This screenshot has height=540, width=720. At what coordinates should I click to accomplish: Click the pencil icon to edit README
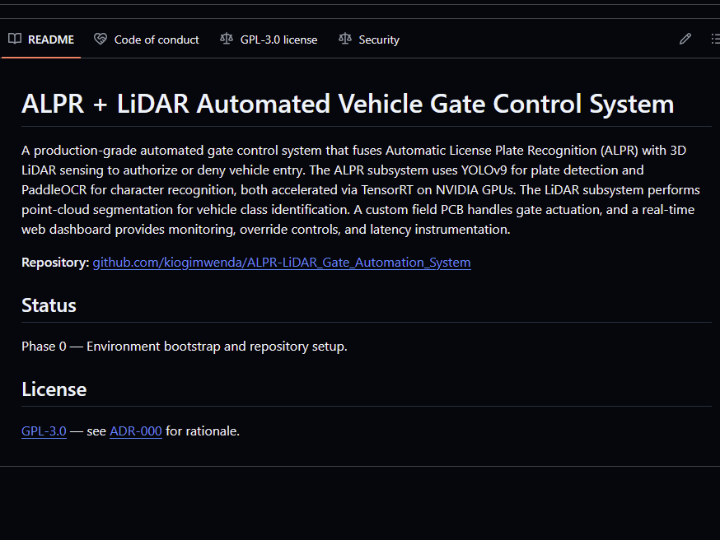[x=685, y=40]
